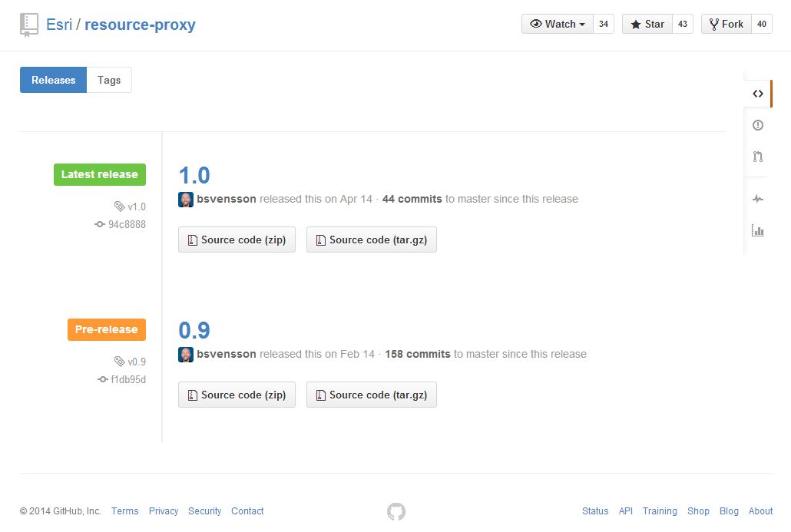Click the Latest release label

100,174
